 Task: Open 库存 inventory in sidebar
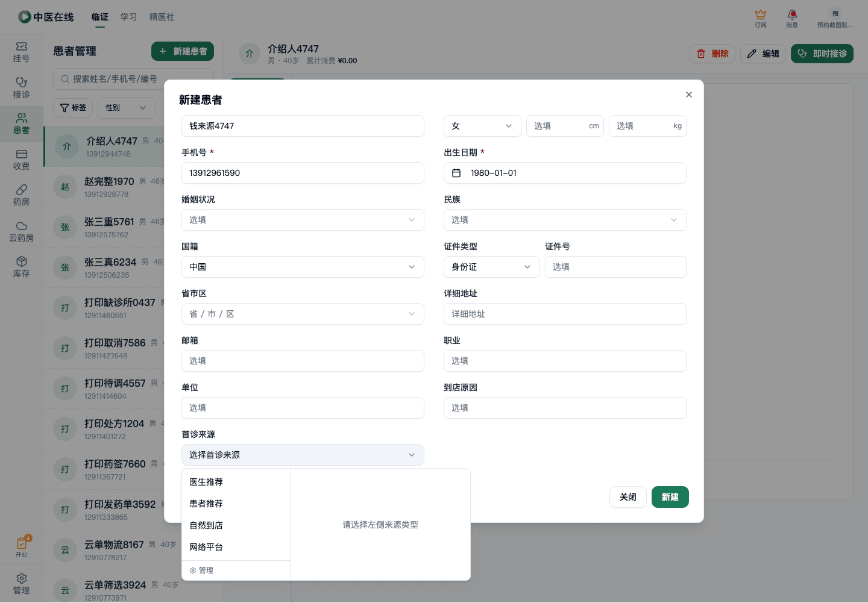click(x=21, y=267)
